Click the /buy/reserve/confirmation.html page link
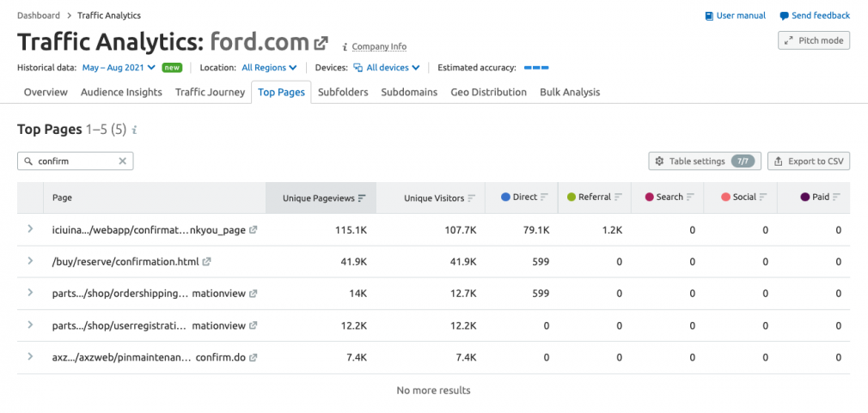 tap(125, 262)
